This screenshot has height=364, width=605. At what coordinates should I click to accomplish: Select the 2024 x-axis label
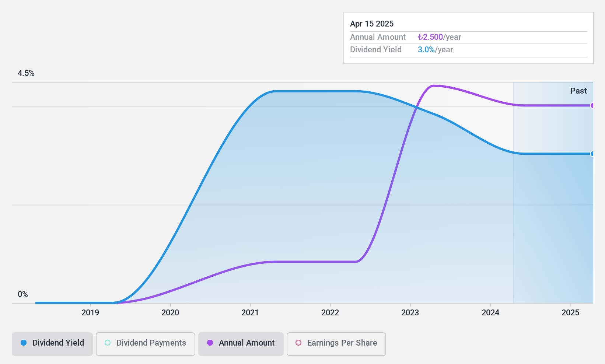click(490, 313)
